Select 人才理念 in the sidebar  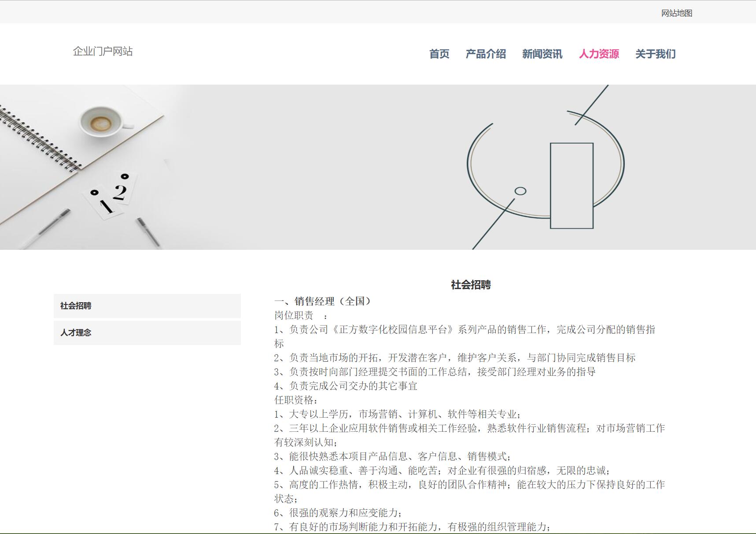pyautogui.click(x=147, y=333)
